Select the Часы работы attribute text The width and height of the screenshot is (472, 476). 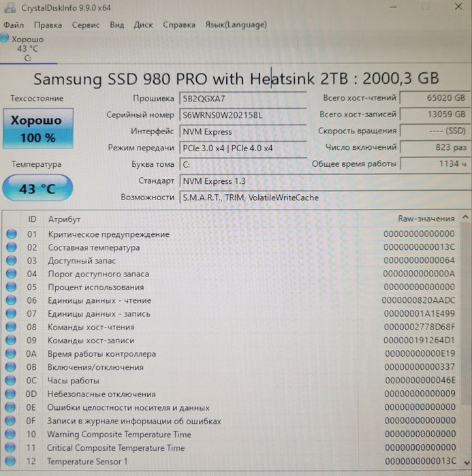[x=73, y=381]
